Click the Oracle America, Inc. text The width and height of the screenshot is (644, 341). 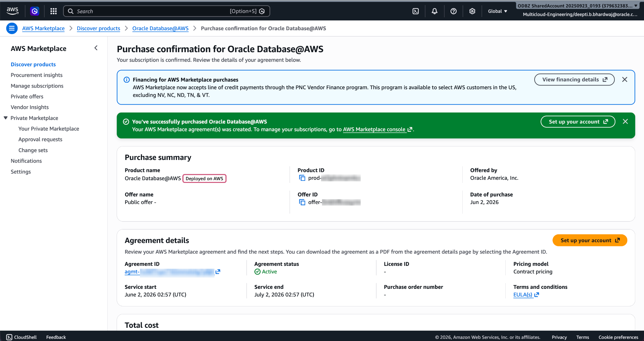click(x=494, y=178)
